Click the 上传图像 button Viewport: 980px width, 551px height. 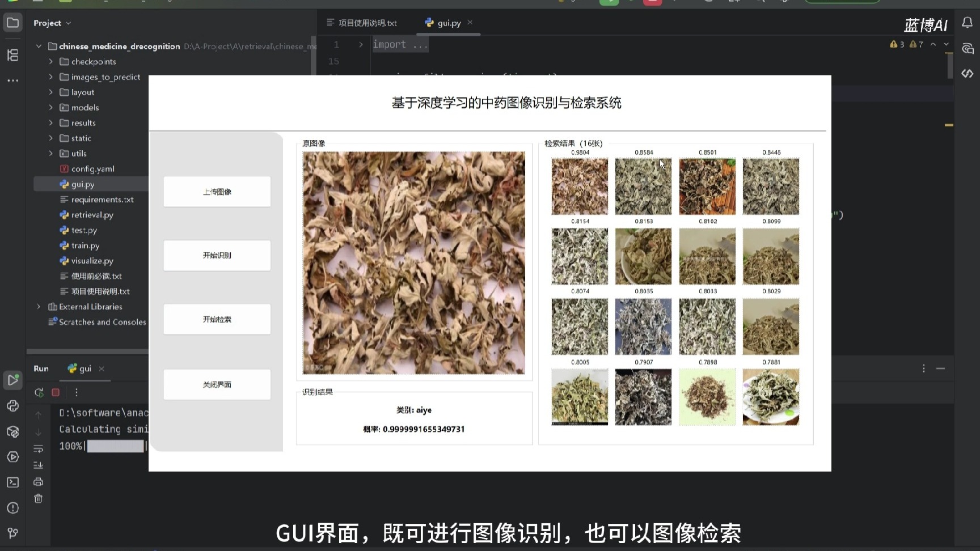[x=217, y=192]
